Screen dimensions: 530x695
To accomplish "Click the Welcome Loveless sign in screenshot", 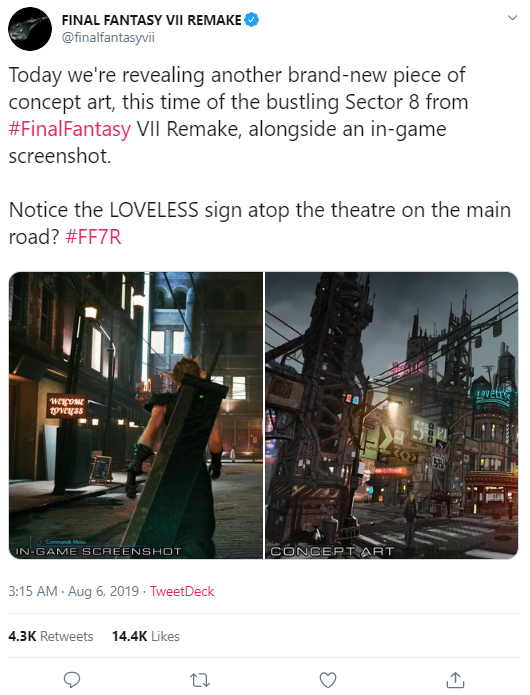I will [66, 406].
